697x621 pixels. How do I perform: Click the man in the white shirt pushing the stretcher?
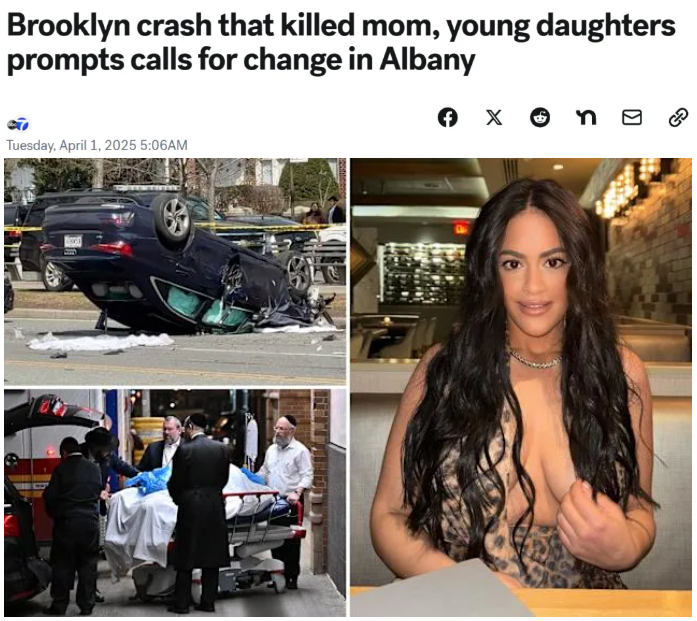tap(286, 478)
